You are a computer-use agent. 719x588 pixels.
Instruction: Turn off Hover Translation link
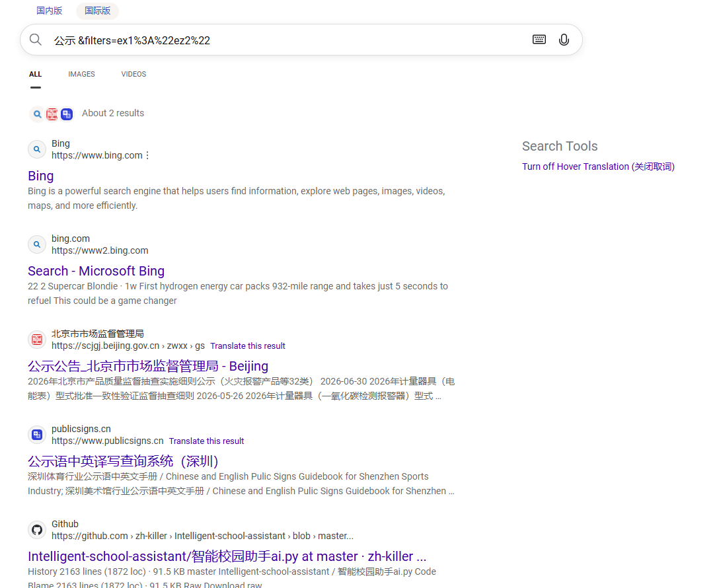[x=599, y=167]
